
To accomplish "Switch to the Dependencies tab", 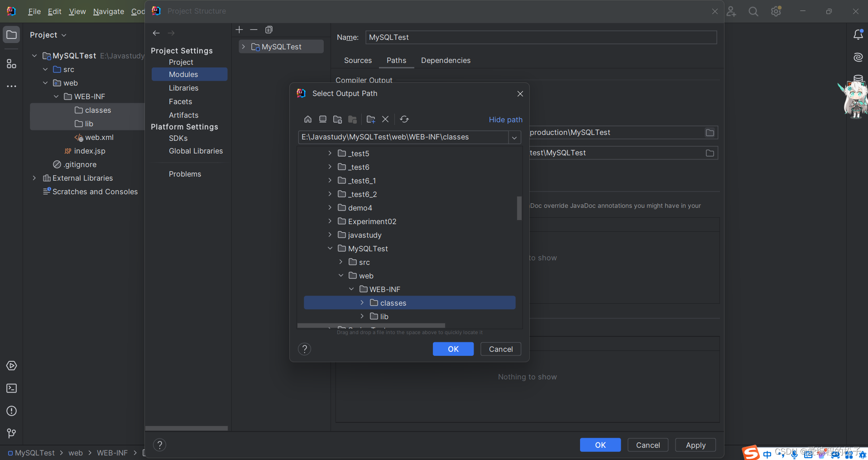I will [446, 60].
